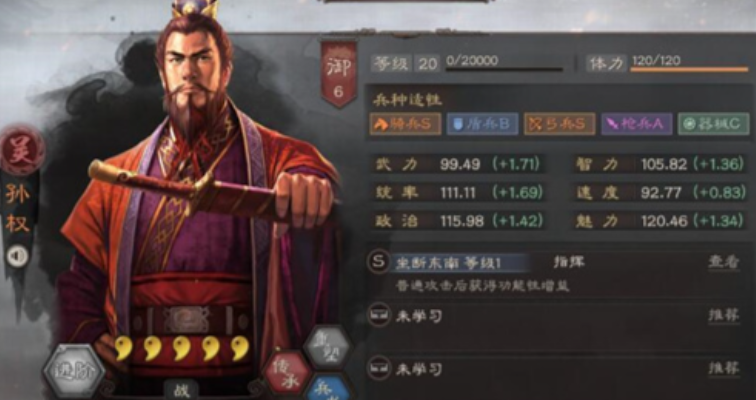Tap the speaker voice icon below 孙权

(x=17, y=255)
